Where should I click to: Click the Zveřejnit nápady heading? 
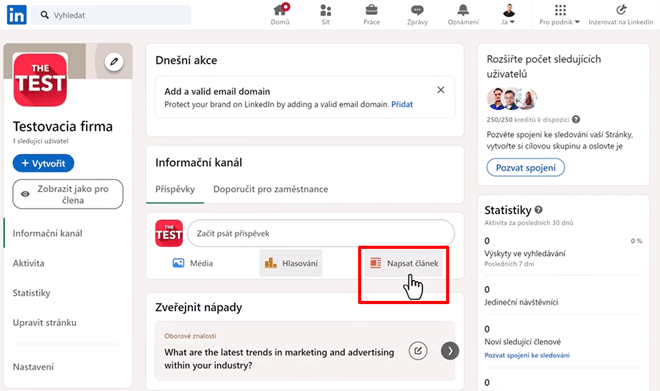click(x=199, y=307)
